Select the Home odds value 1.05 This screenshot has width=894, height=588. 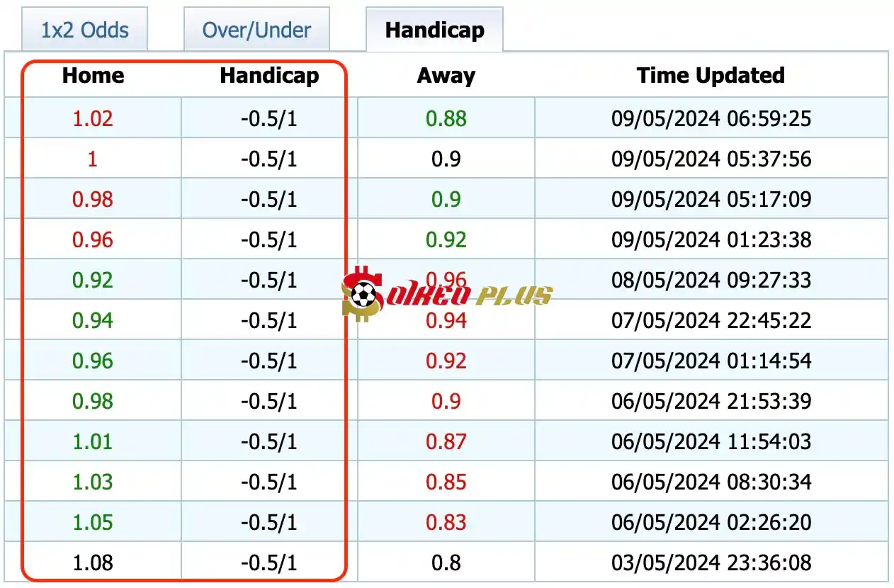pyautogui.click(x=93, y=523)
